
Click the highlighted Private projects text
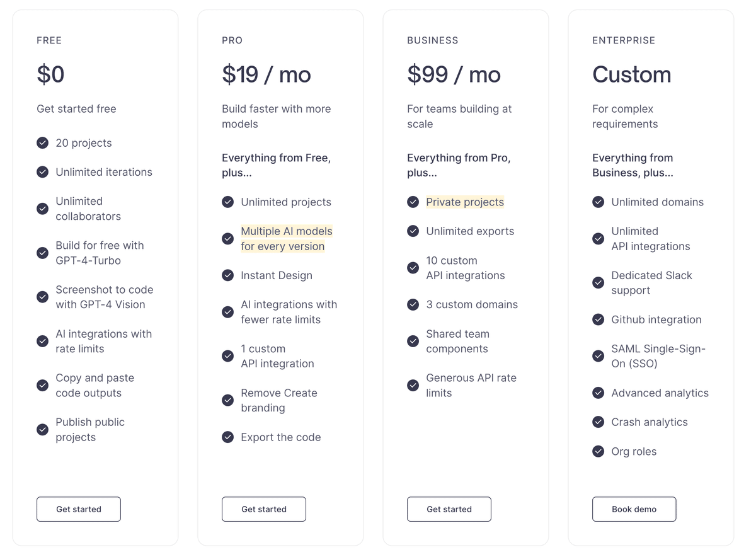465,202
